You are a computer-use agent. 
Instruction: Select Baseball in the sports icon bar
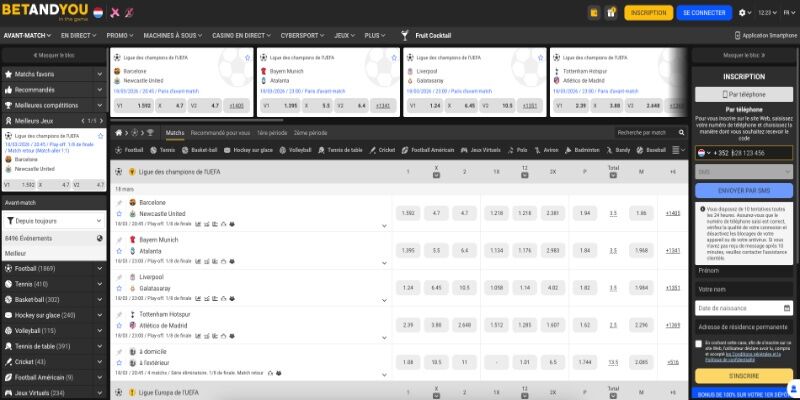pos(651,150)
